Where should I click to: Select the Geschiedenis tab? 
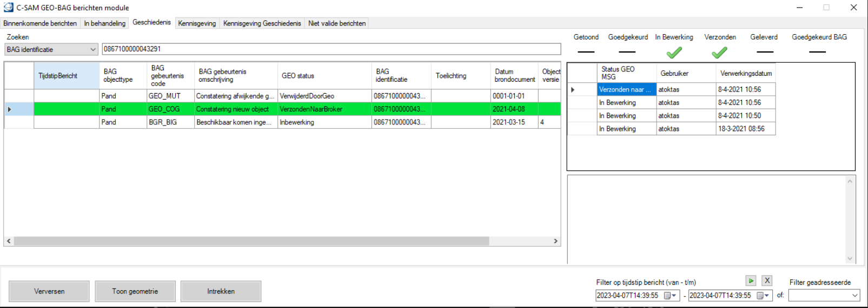pos(151,22)
